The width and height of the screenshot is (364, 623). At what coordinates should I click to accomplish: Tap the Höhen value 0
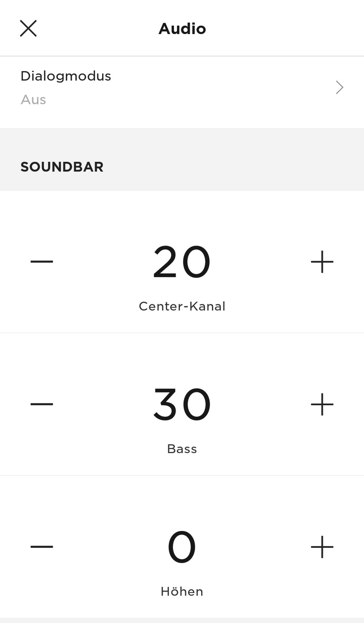click(182, 547)
